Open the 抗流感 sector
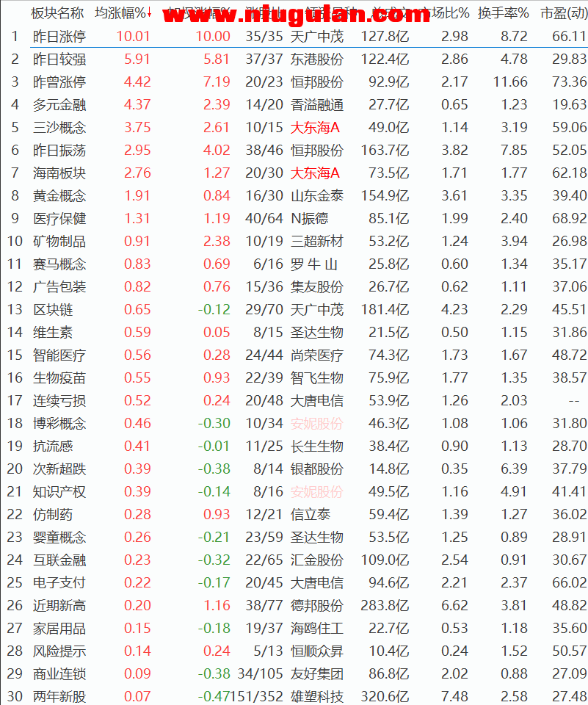Screen dimensions: 588x705 [53, 446]
